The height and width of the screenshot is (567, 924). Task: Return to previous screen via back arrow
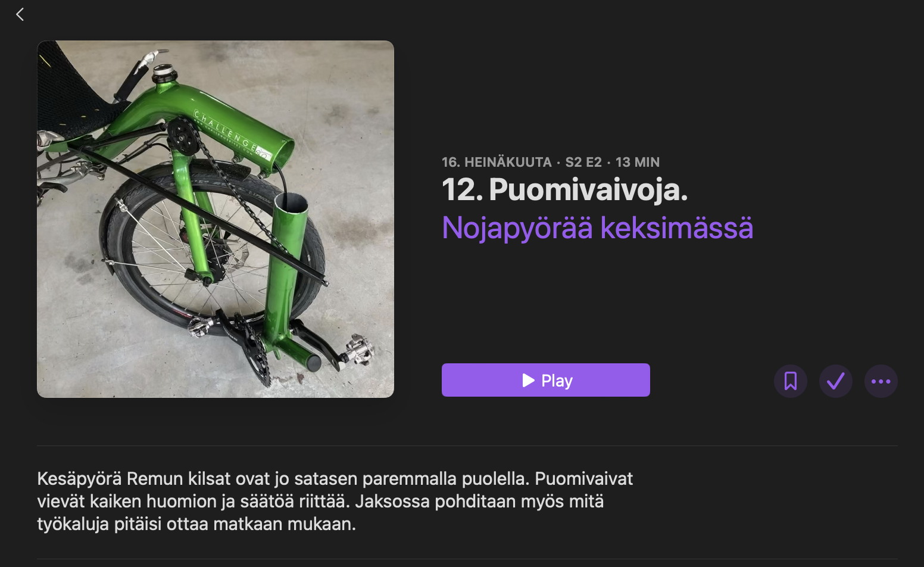point(20,14)
